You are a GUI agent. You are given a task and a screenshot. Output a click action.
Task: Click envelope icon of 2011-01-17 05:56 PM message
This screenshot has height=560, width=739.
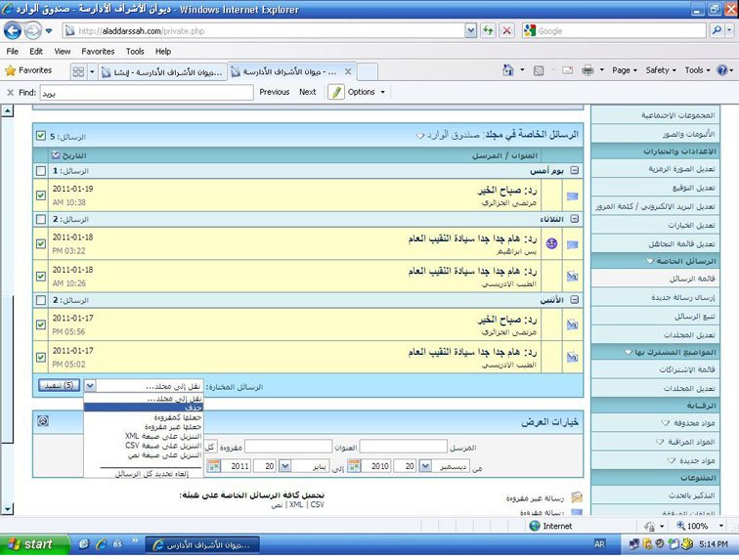point(572,324)
